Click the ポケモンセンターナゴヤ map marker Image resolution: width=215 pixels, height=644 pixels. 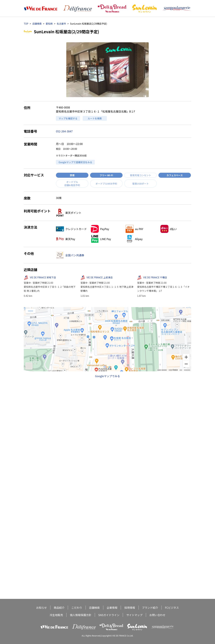click(x=107, y=346)
